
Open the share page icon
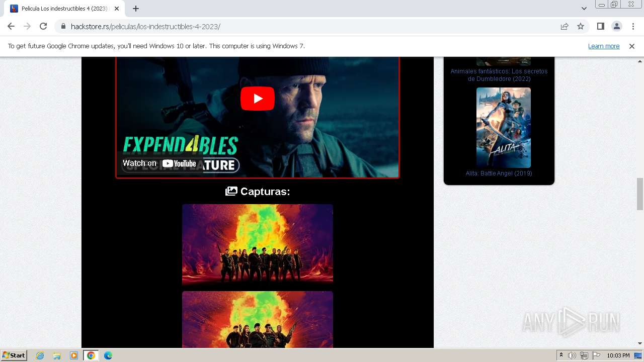[565, 27]
